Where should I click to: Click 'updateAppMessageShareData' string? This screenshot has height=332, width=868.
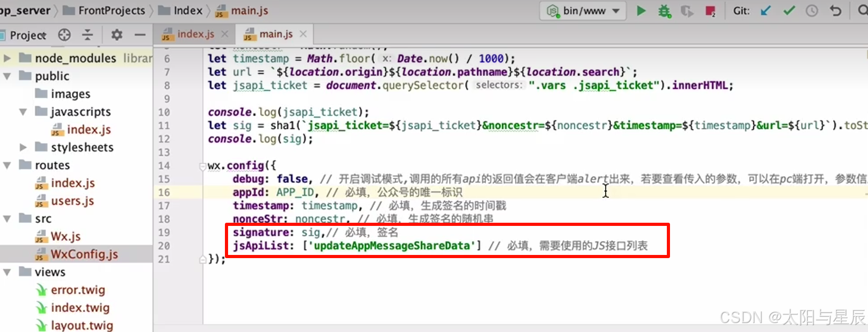(x=392, y=245)
